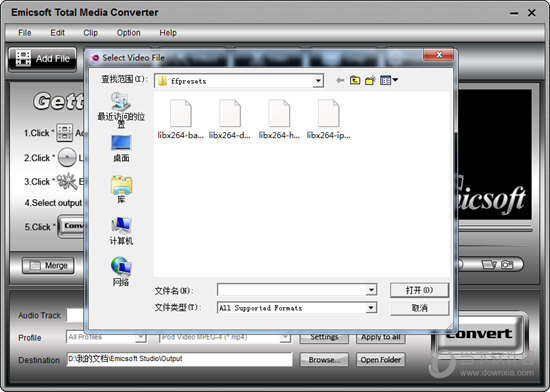Viewport: 550px width, 392px height.
Task: Click the Open Folder button
Action: pos(381,360)
